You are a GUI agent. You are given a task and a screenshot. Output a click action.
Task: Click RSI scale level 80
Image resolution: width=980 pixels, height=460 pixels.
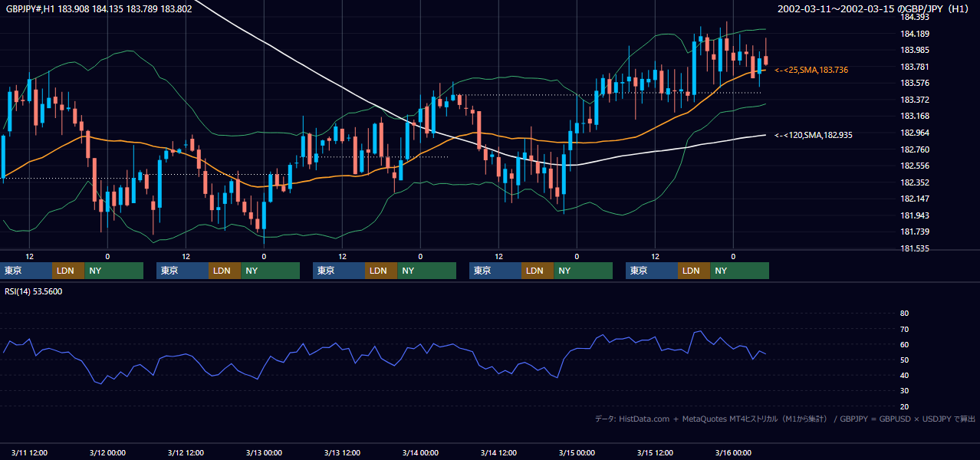coord(904,314)
